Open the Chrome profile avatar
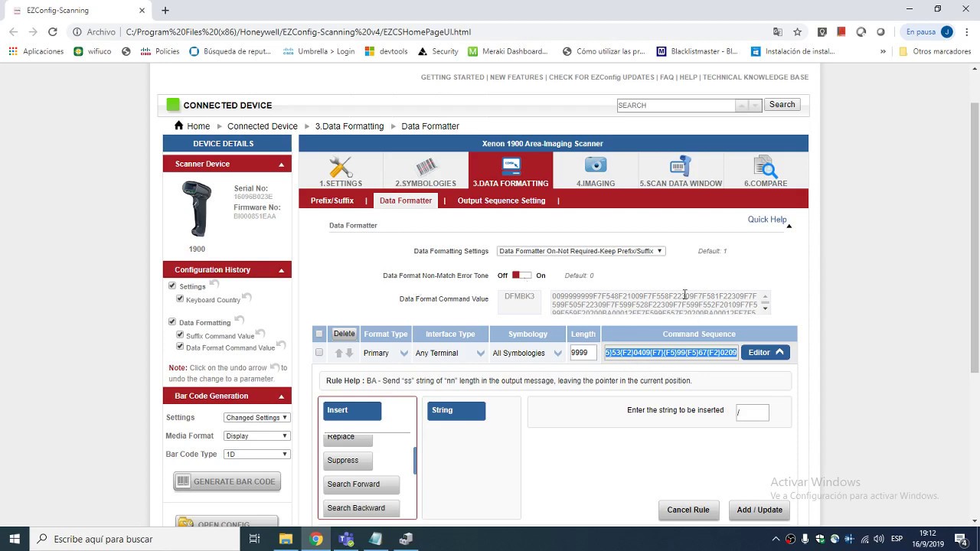 pyautogui.click(x=947, y=31)
